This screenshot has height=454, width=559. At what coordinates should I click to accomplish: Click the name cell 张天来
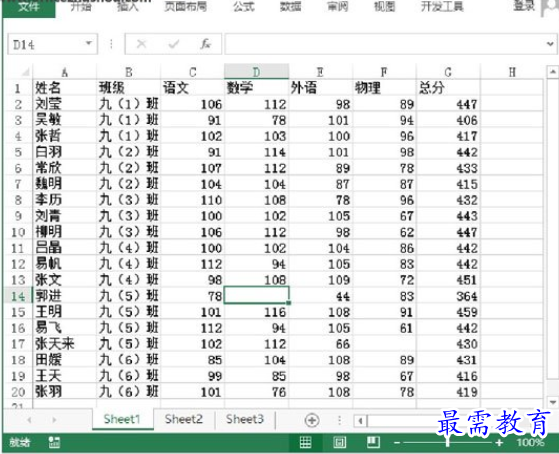tap(65, 344)
